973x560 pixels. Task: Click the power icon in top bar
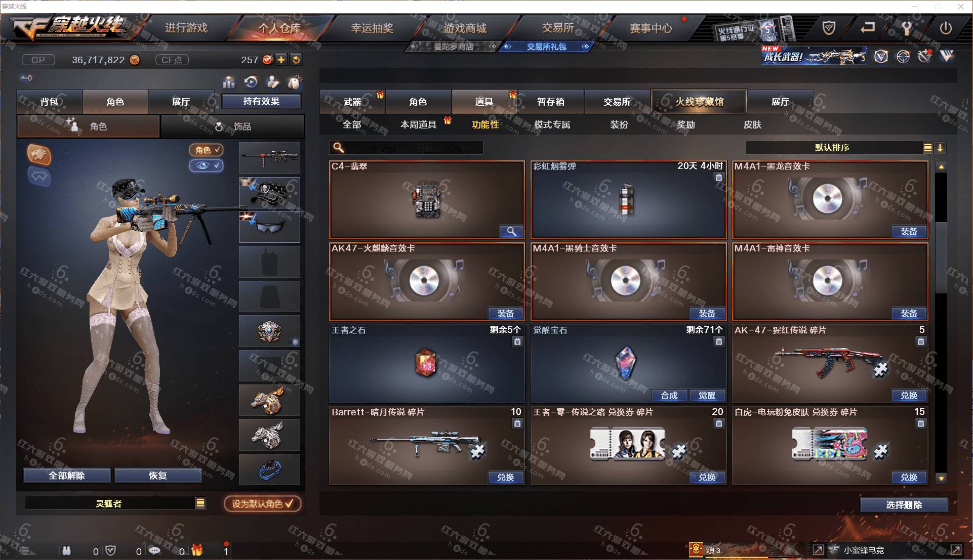coord(946,28)
